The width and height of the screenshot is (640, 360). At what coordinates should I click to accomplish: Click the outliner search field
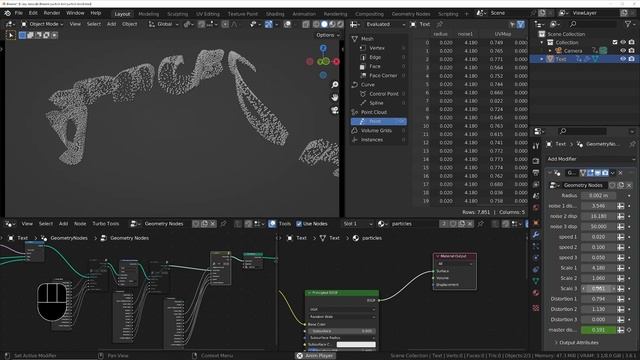pyautogui.click(x=593, y=24)
